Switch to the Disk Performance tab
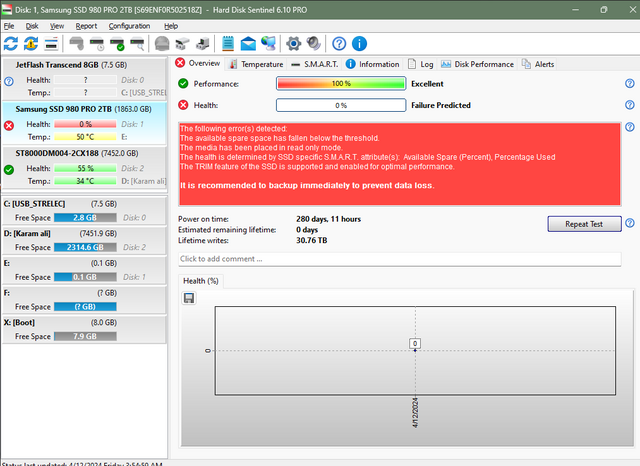The width and height of the screenshot is (640, 466). pos(485,64)
